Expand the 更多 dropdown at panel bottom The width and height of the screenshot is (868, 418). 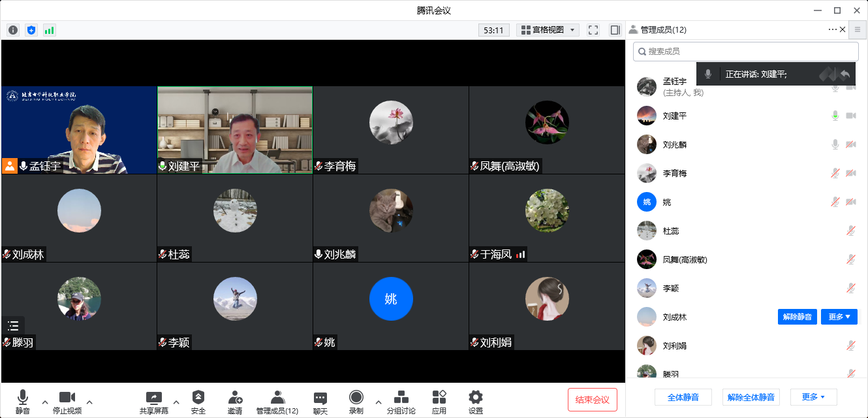(x=813, y=397)
